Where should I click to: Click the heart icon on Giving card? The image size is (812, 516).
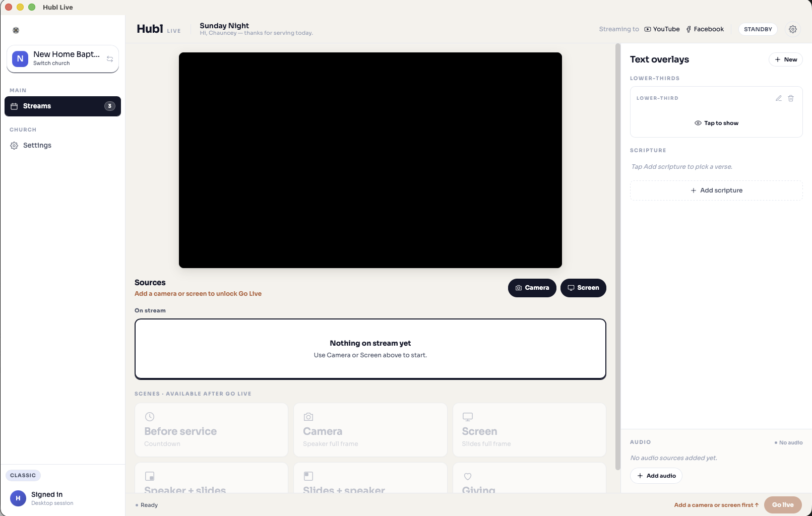coord(468,476)
